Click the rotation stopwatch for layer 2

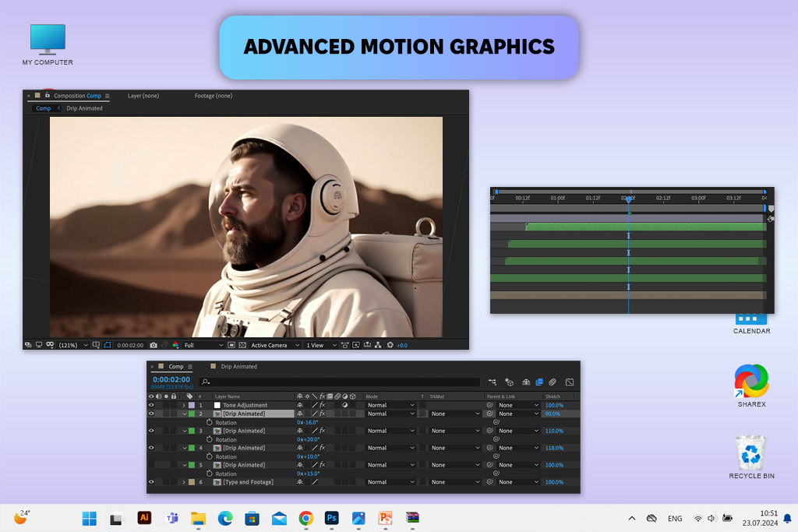tap(209, 422)
